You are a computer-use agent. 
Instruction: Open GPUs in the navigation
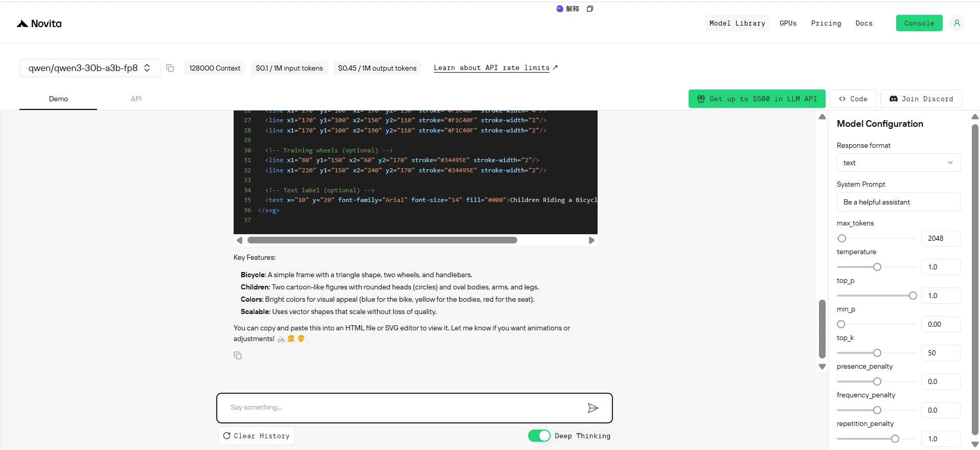788,23
